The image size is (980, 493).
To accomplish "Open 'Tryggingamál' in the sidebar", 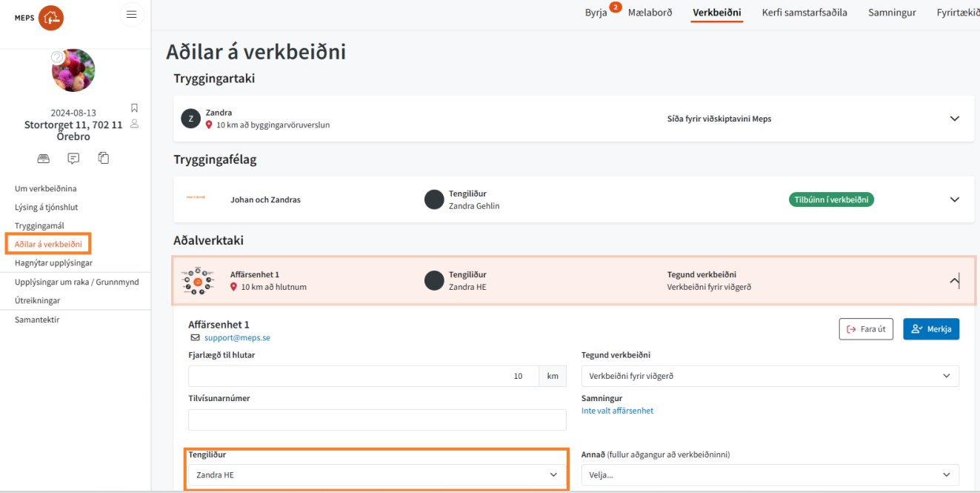I will pyautogui.click(x=39, y=225).
